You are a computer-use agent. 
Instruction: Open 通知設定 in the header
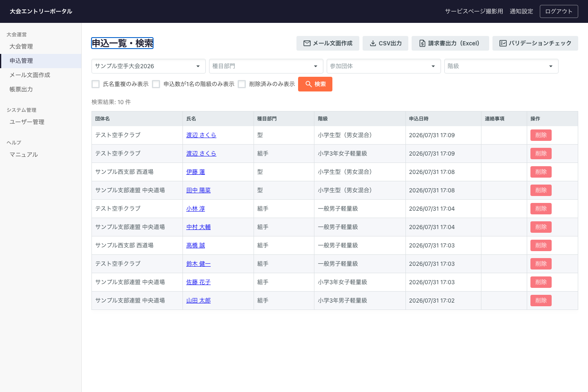click(x=521, y=11)
